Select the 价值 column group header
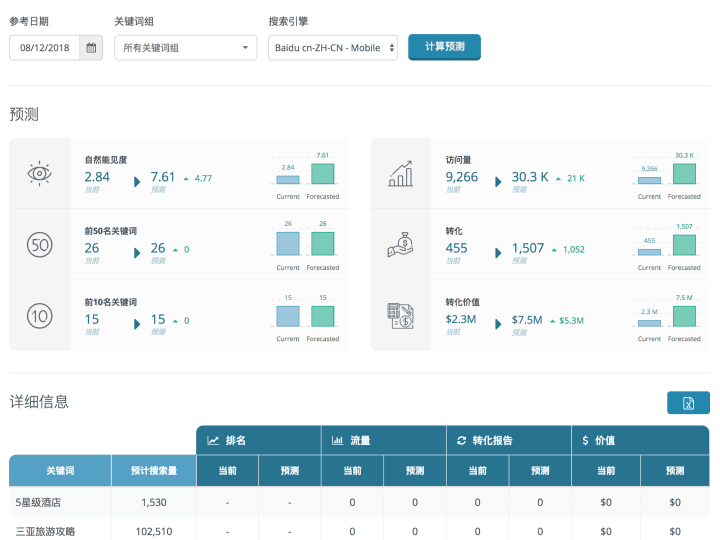This screenshot has height=540, width=720. pos(641,440)
